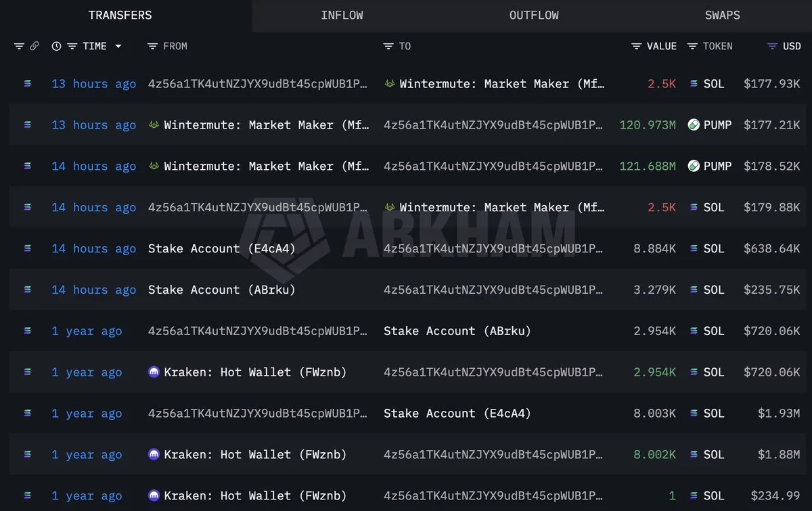Open the USD column filter
The width and height of the screenshot is (812, 511).
tap(772, 46)
